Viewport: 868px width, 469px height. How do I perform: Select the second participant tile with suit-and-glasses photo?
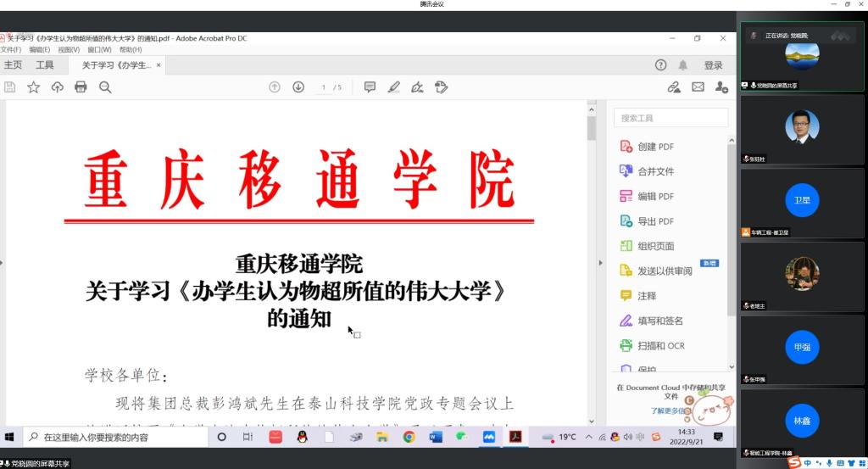tap(802, 129)
